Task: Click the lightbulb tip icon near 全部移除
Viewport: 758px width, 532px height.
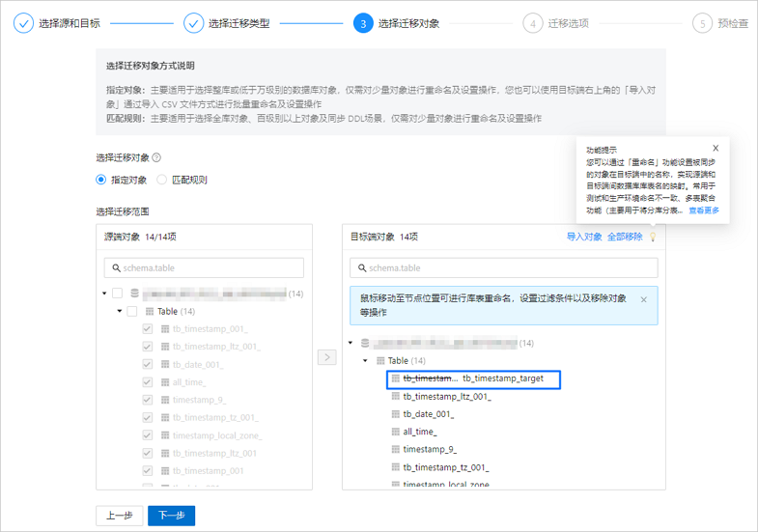Action: (653, 237)
